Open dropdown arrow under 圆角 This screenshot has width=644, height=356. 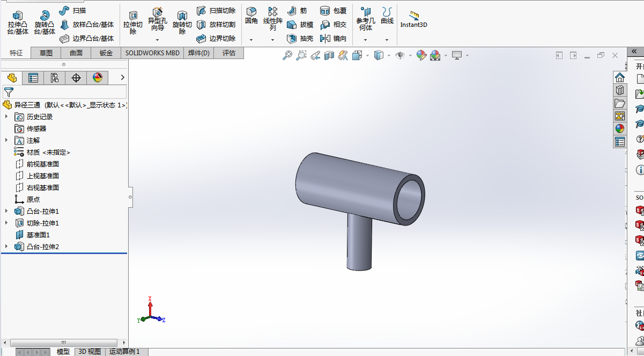251,40
